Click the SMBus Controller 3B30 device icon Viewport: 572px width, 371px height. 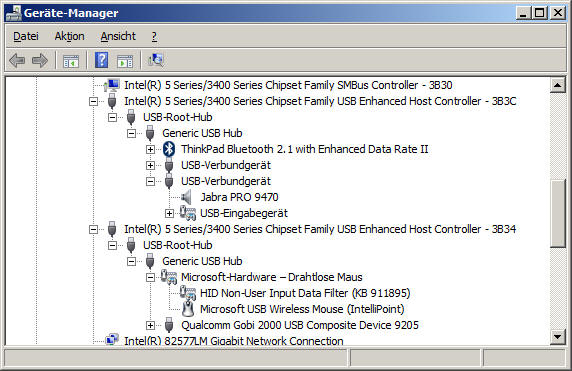[112, 85]
